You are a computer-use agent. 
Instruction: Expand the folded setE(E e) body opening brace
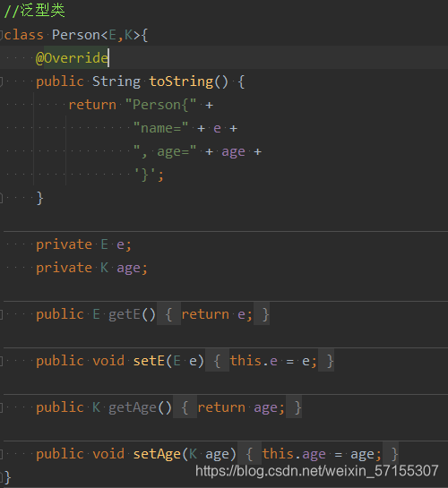(218, 361)
